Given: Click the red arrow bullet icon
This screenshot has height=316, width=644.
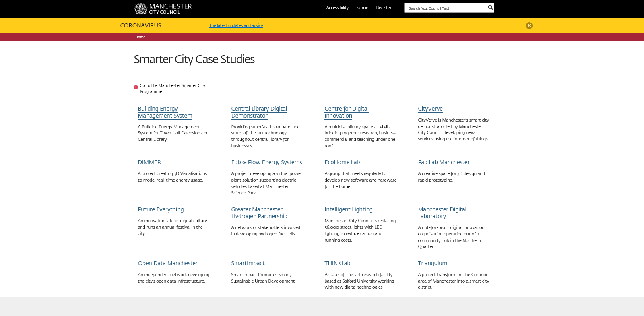Looking at the screenshot, I should (x=136, y=87).
